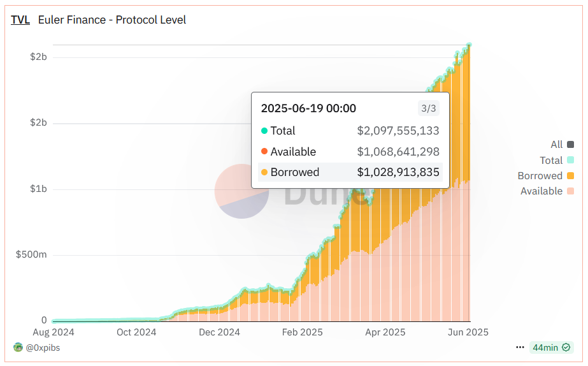Click the tooltip date 2025-06-19 00:00

pos(308,108)
